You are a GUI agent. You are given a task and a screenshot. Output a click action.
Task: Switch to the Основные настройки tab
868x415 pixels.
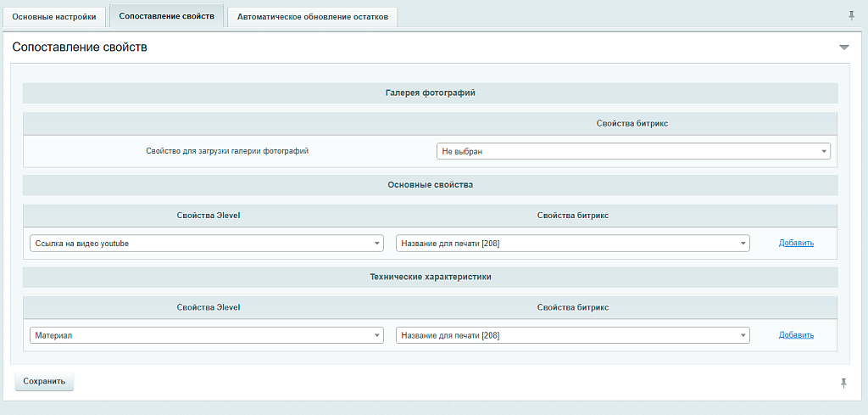54,17
